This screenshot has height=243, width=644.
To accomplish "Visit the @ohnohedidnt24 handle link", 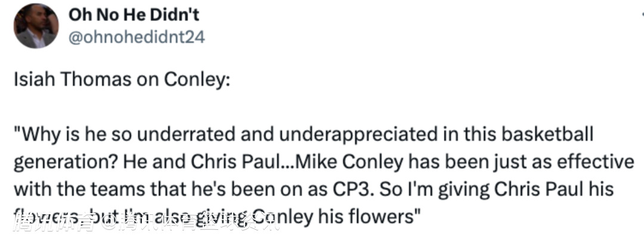I will (137, 37).
